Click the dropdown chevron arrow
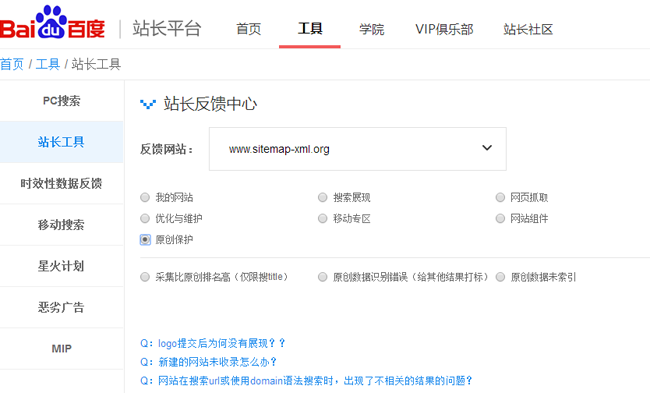This screenshot has width=650, height=393. click(x=487, y=148)
